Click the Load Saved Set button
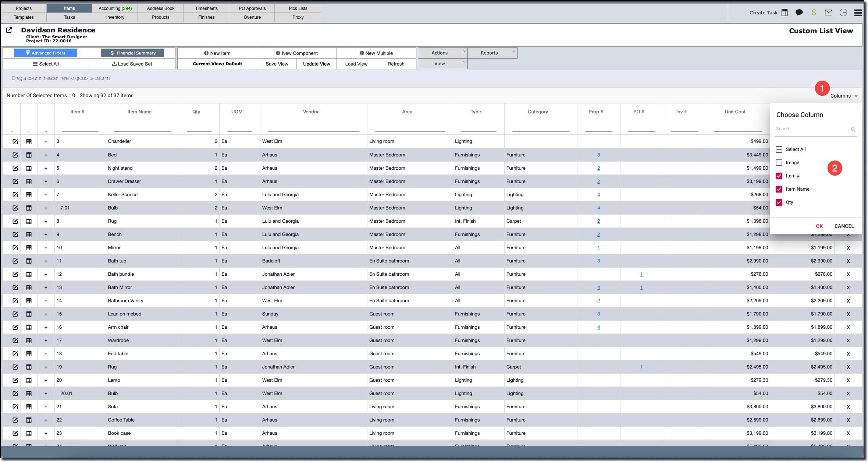The width and height of the screenshot is (868, 462). click(x=132, y=64)
